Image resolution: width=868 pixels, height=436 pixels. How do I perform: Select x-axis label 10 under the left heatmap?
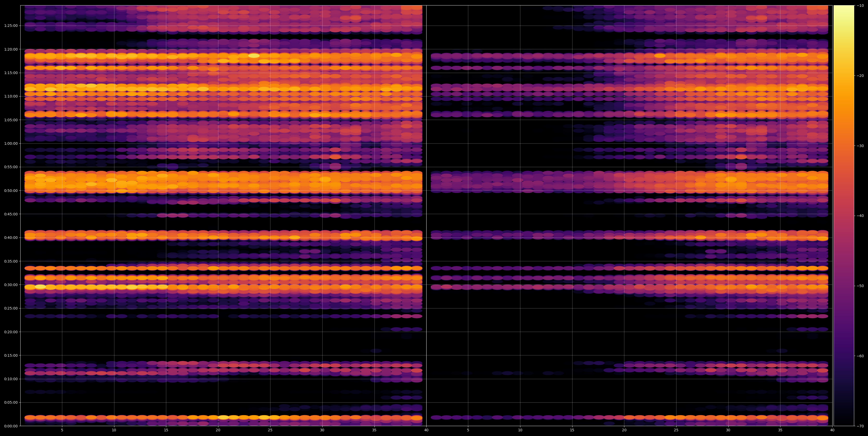click(x=114, y=430)
